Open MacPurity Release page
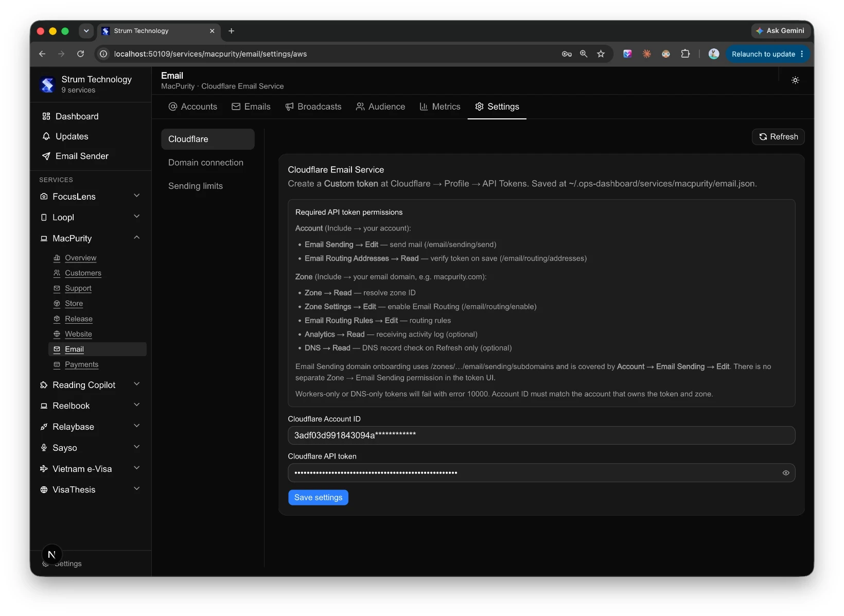 tap(97, 319)
